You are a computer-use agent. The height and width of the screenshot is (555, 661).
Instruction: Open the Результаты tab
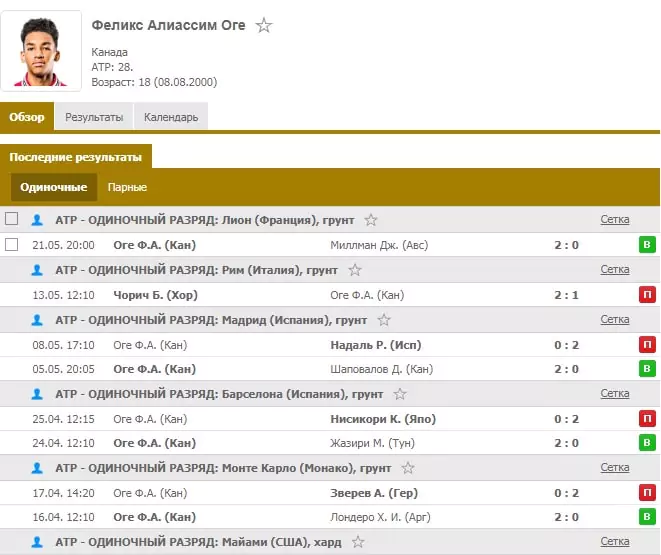click(x=94, y=117)
